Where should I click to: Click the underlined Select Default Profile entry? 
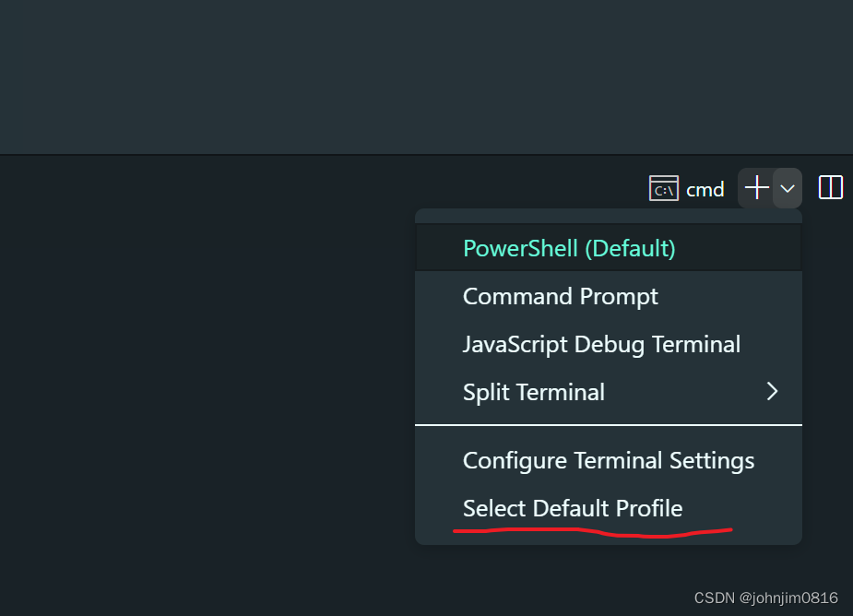pos(573,508)
